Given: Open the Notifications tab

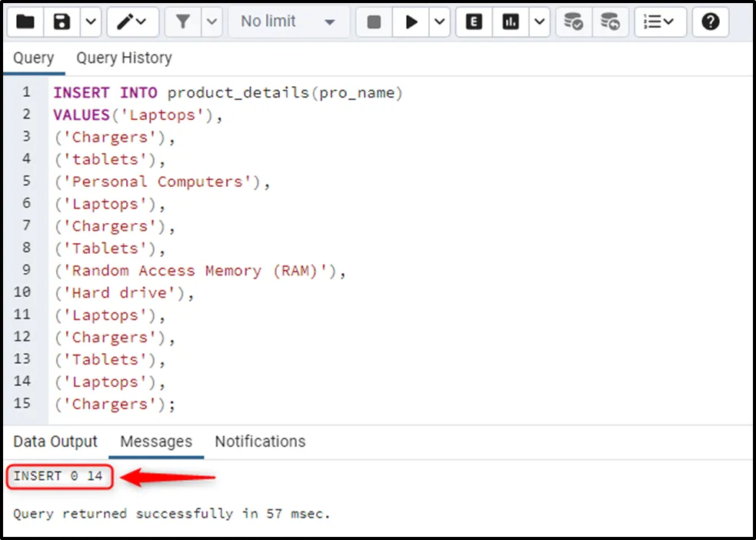Looking at the screenshot, I should point(260,442).
